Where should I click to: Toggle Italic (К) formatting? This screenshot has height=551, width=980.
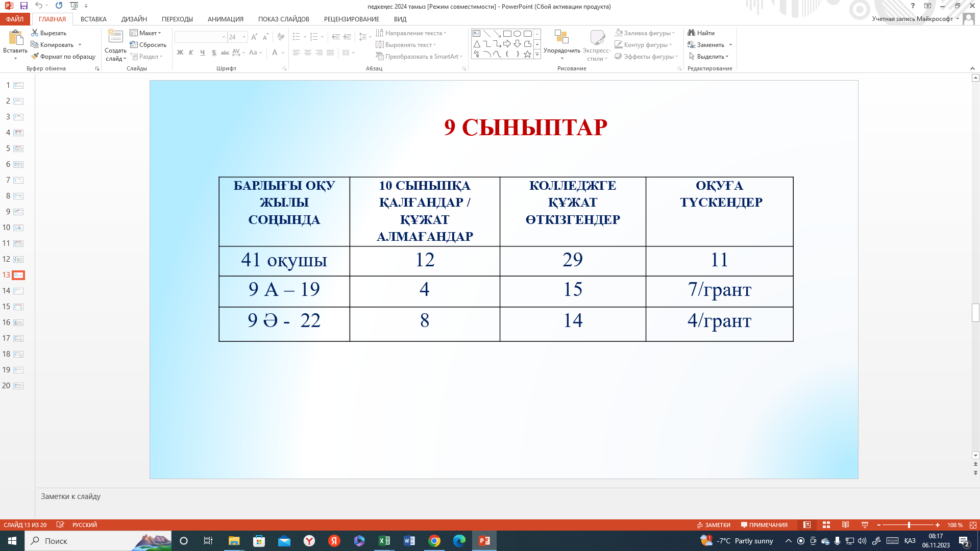pyautogui.click(x=191, y=53)
